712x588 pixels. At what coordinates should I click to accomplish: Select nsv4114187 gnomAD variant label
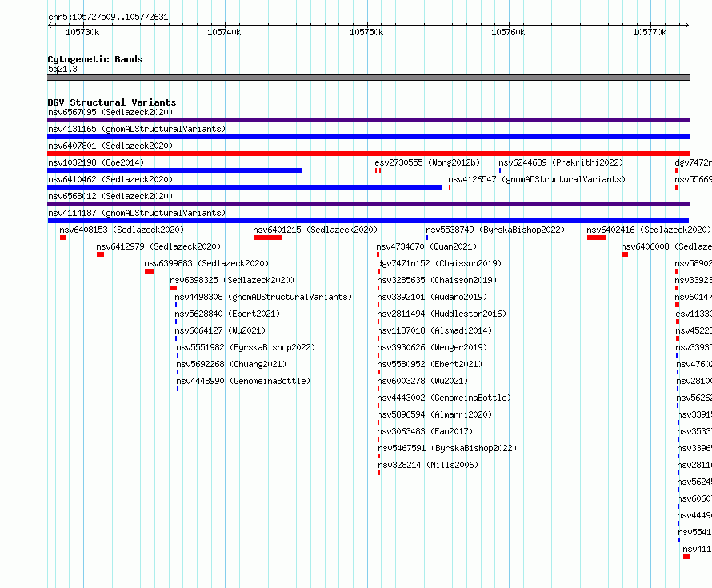coord(137,213)
